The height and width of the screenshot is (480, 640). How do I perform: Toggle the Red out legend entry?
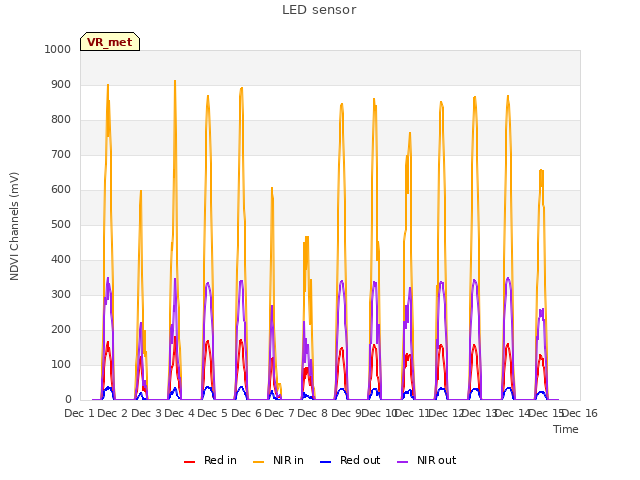tap(350, 460)
